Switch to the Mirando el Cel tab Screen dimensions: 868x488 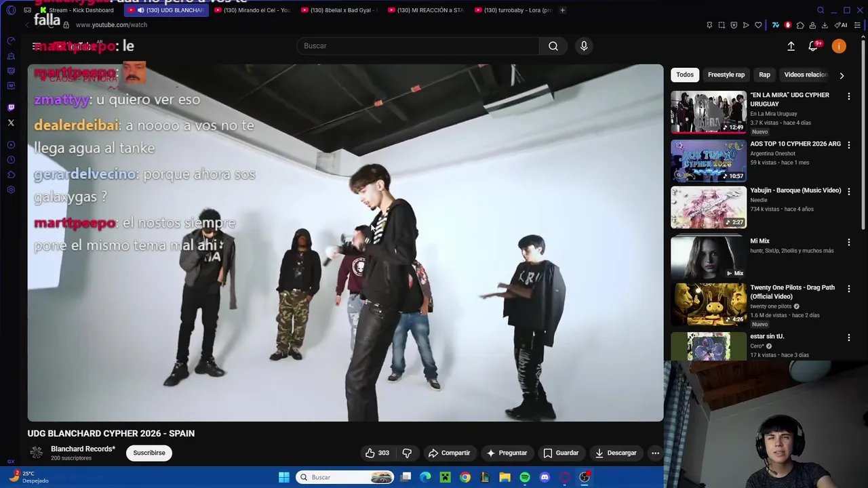251,10
